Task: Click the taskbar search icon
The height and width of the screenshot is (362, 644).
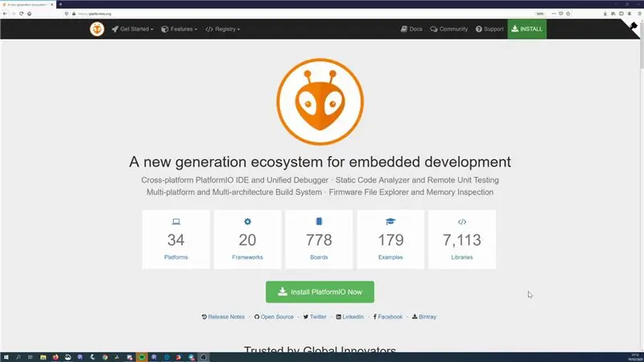Action: point(18,357)
